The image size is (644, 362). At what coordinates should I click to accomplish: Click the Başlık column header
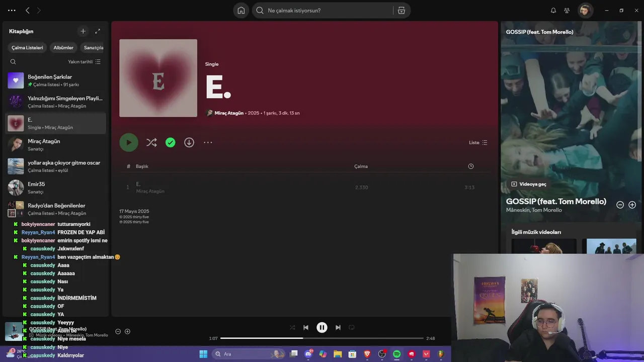pyautogui.click(x=142, y=166)
